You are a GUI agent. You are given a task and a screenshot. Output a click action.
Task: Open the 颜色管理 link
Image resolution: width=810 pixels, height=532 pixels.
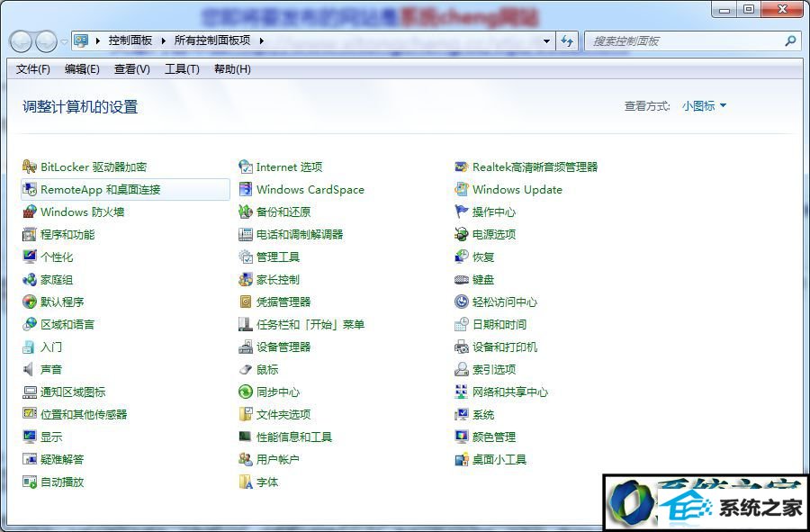(x=494, y=437)
